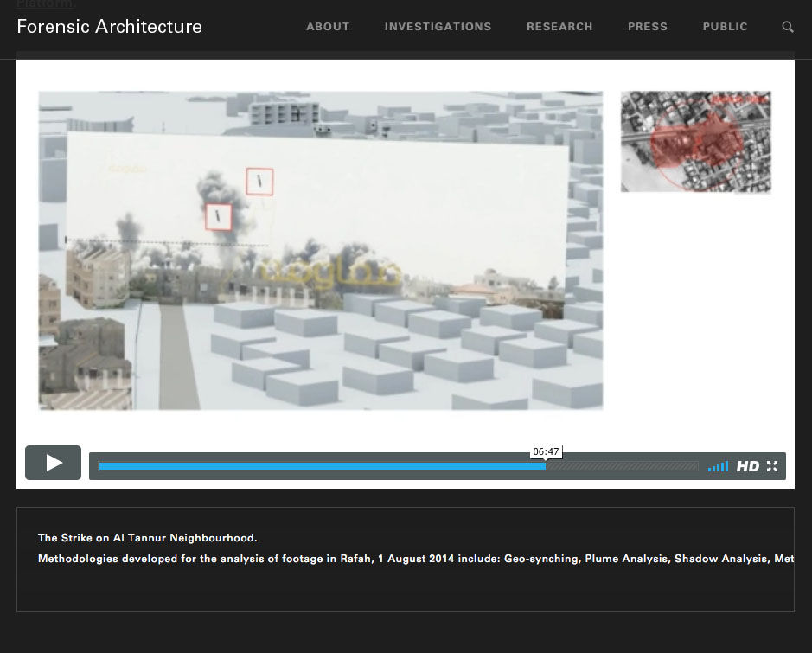The height and width of the screenshot is (653, 812).
Task: Go to the INVESTIGATIONS section
Action: point(438,27)
